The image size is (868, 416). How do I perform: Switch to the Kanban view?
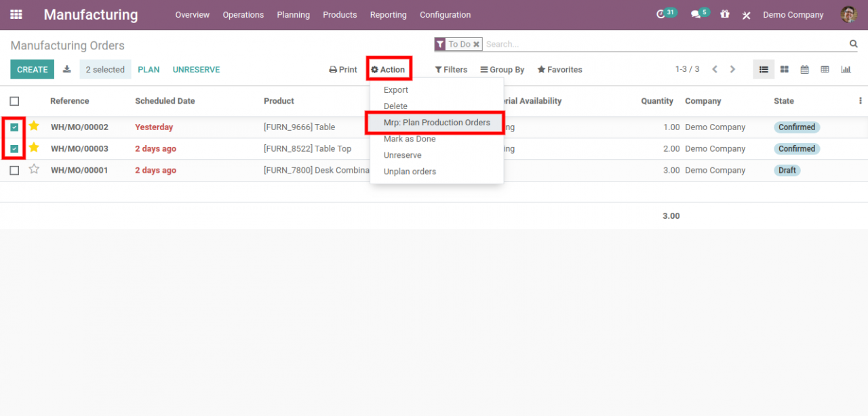pyautogui.click(x=785, y=69)
